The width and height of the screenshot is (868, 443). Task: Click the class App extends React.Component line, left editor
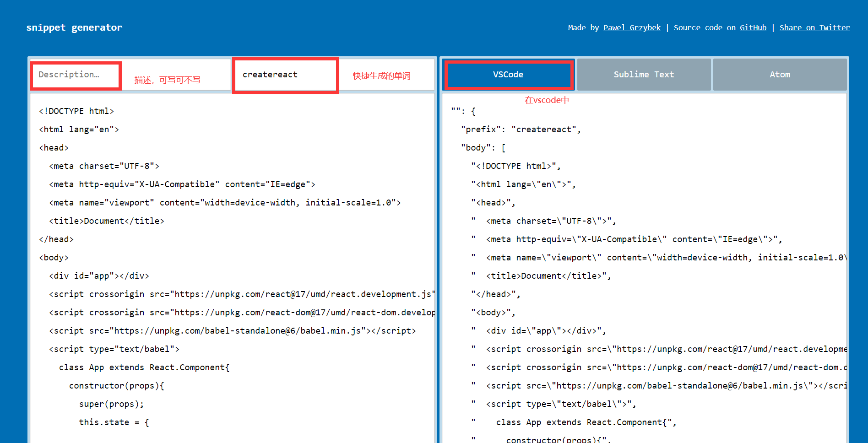144,367
